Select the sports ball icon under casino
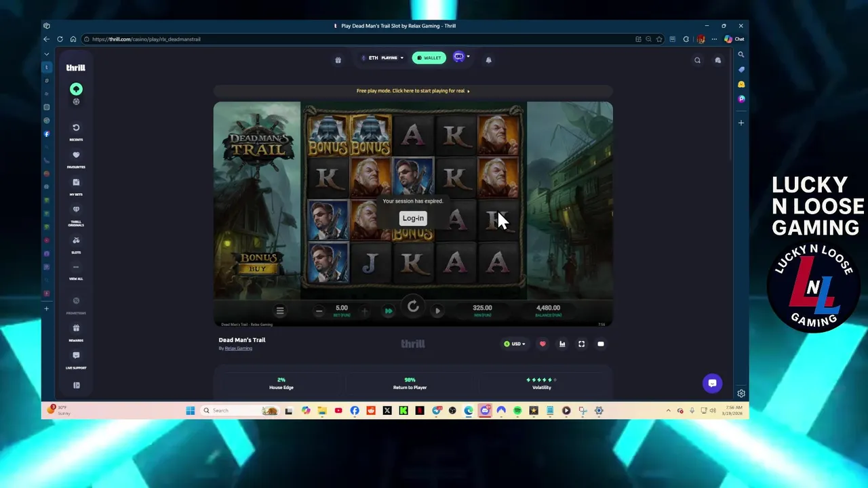Viewport: 868px width, 488px height. 76,102
